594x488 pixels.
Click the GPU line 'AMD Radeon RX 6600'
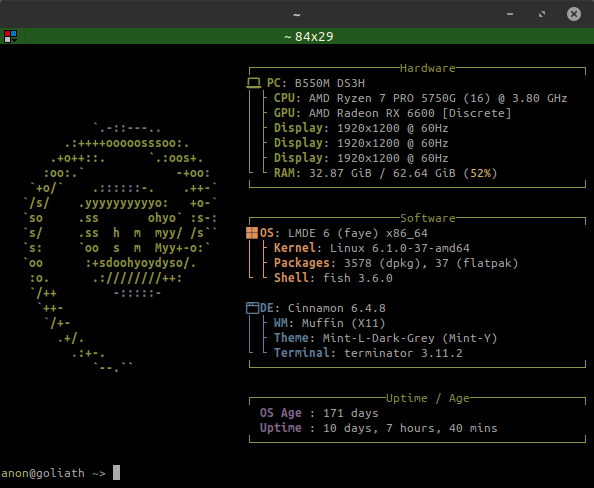point(392,113)
